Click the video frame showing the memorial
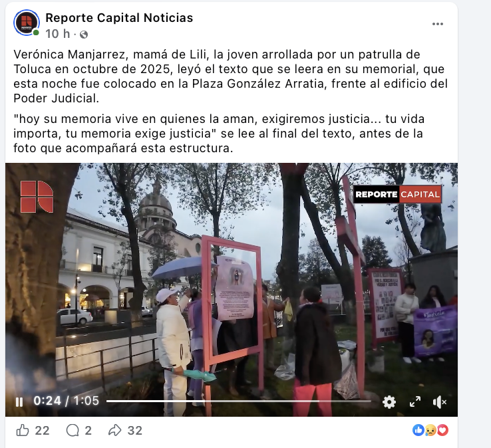 point(232,289)
